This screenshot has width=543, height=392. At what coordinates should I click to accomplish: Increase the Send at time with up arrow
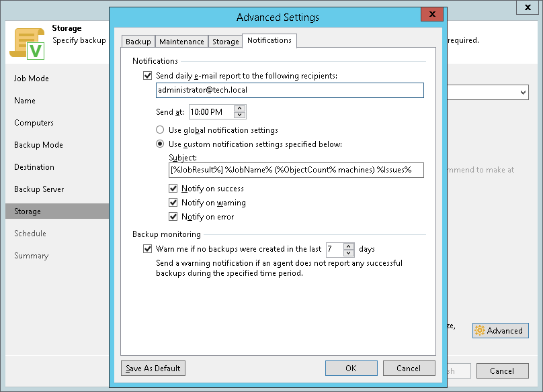click(x=240, y=109)
